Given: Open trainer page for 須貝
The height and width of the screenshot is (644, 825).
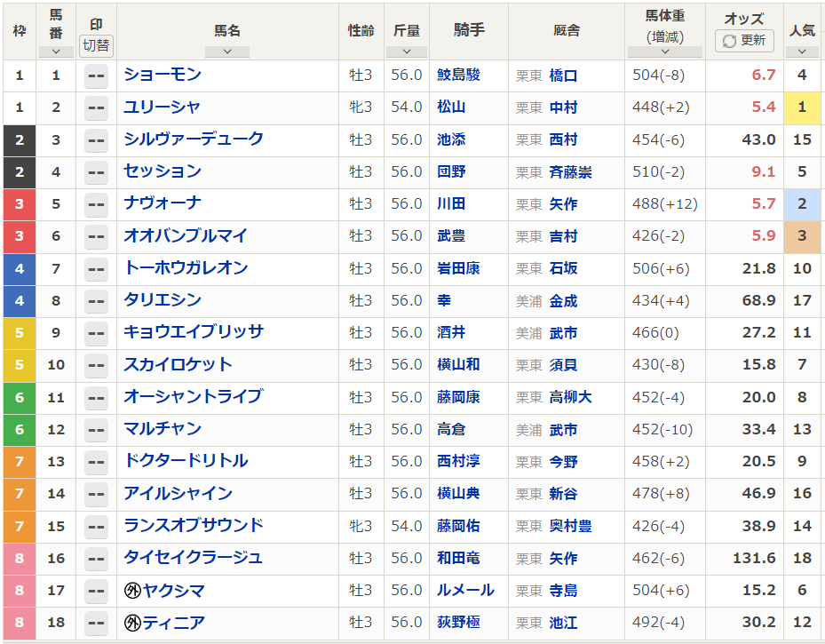Looking at the screenshot, I should [564, 365].
